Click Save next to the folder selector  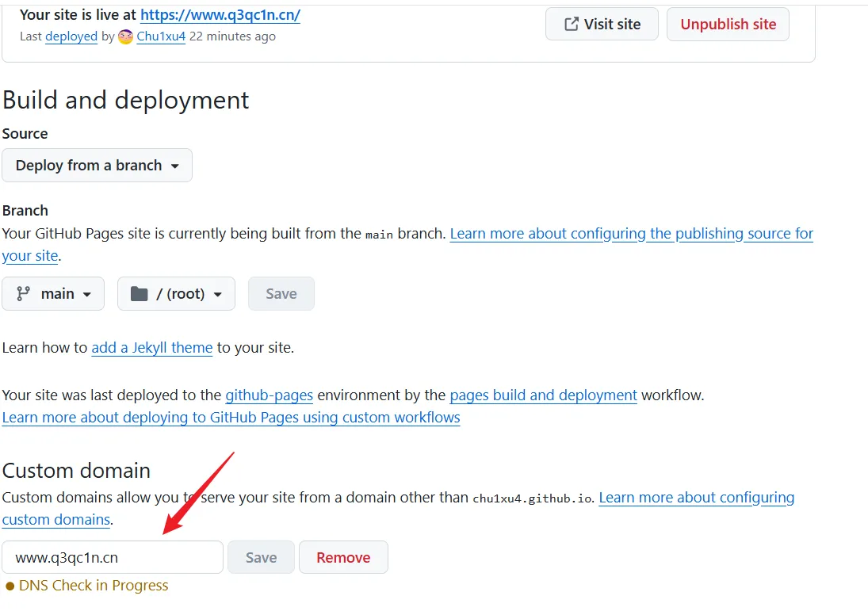pos(281,294)
